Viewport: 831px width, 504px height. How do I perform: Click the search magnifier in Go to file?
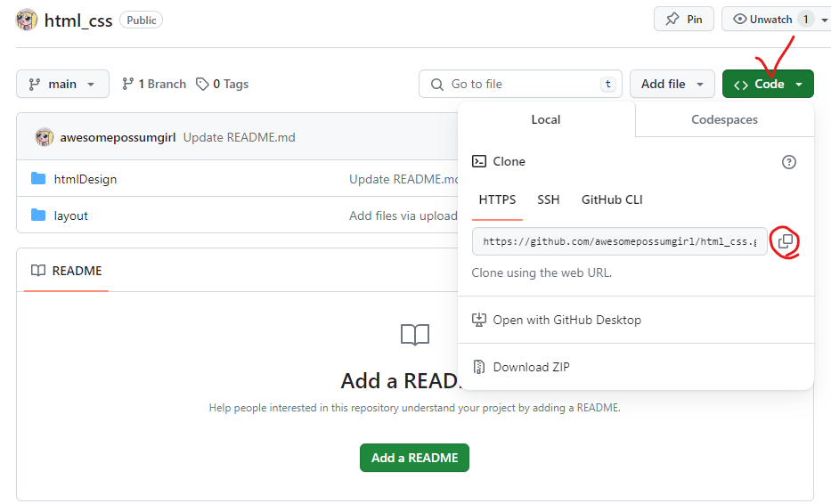[x=436, y=85]
